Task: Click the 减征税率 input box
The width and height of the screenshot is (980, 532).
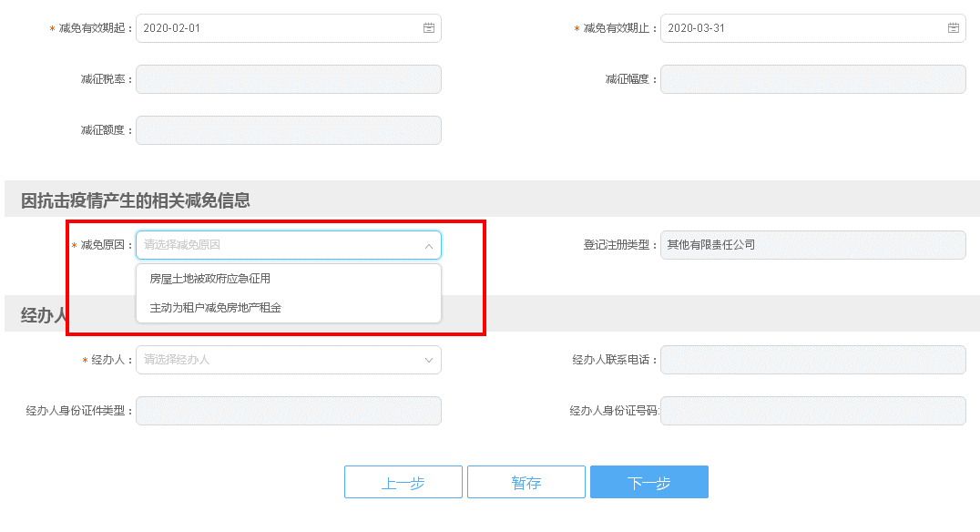Action: tap(288, 79)
